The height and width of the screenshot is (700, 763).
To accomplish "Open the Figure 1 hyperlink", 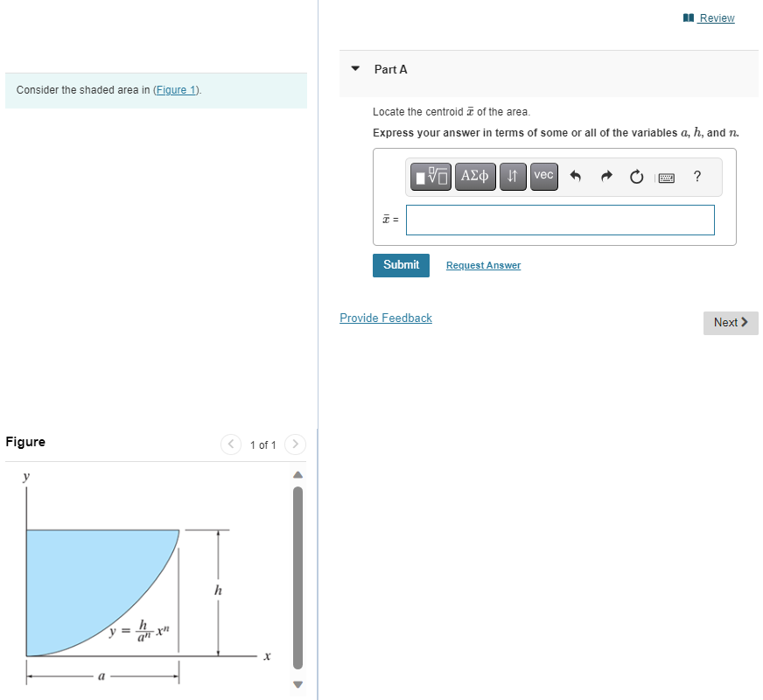I will (x=175, y=89).
